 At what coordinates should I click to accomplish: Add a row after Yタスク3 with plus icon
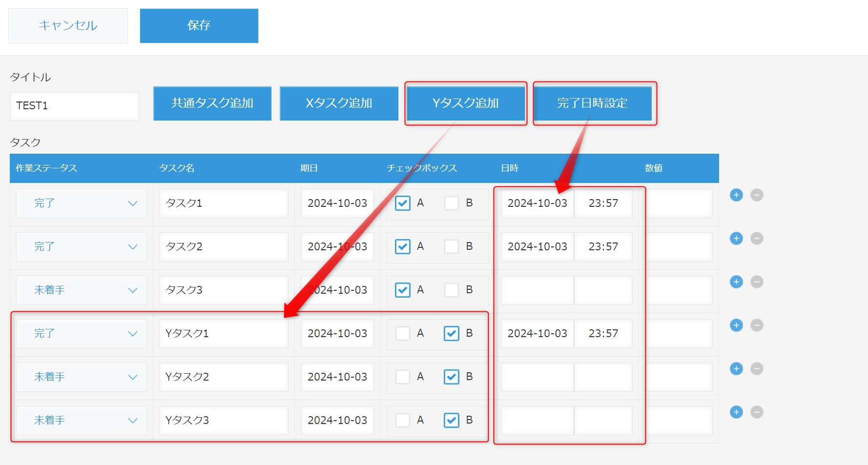736,412
